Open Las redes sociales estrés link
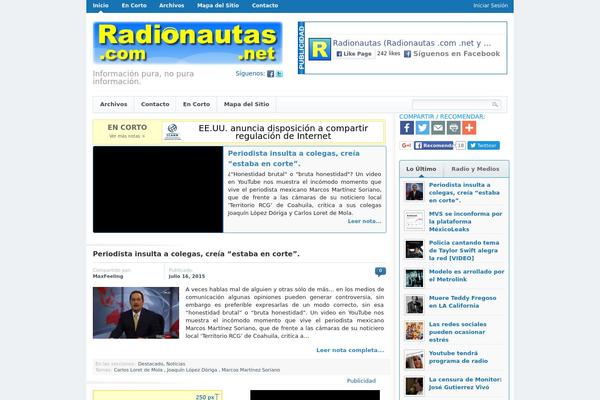 tap(458, 332)
